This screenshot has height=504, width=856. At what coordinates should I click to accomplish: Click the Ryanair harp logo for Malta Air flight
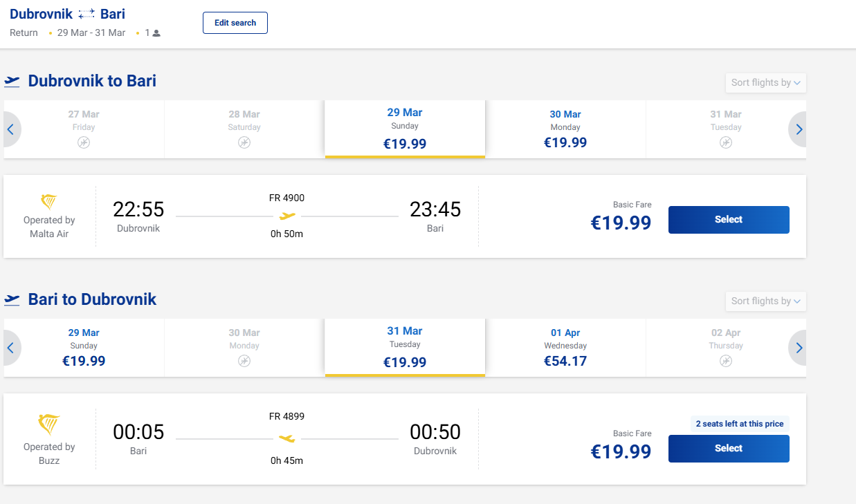click(49, 202)
